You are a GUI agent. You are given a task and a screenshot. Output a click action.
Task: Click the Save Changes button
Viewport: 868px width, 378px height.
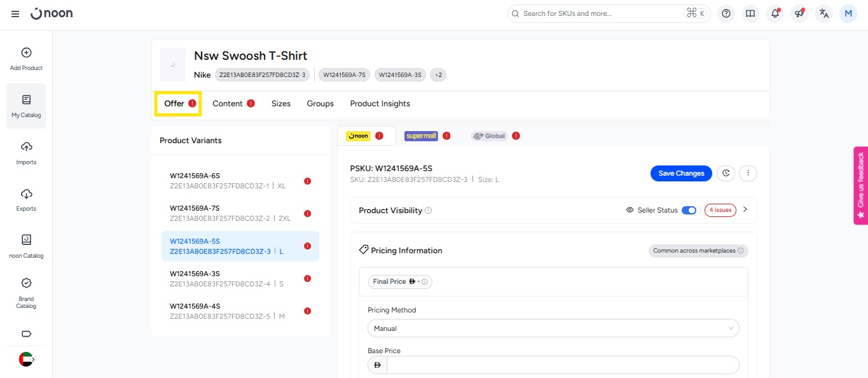pos(681,173)
